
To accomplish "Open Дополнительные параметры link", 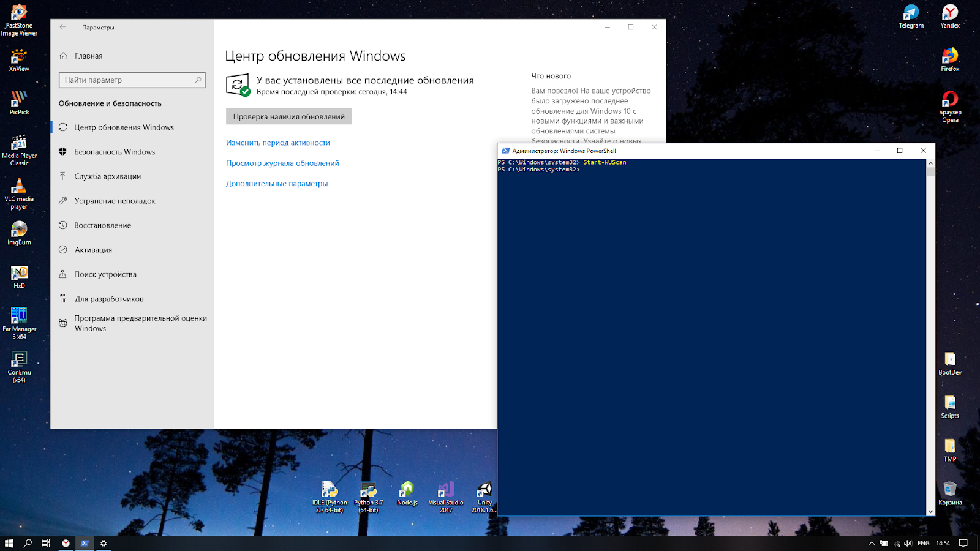I will coord(277,184).
